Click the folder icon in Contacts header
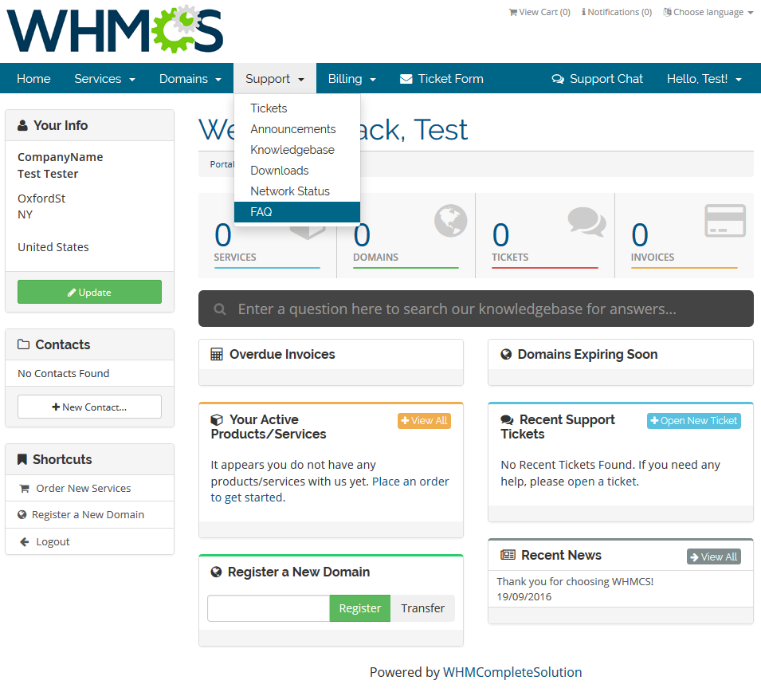 coord(23,344)
